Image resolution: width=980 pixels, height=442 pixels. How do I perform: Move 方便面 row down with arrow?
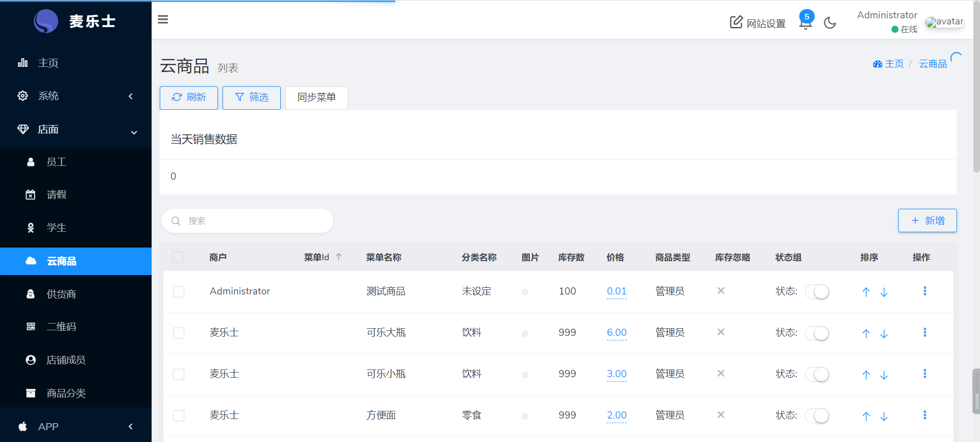point(884,416)
